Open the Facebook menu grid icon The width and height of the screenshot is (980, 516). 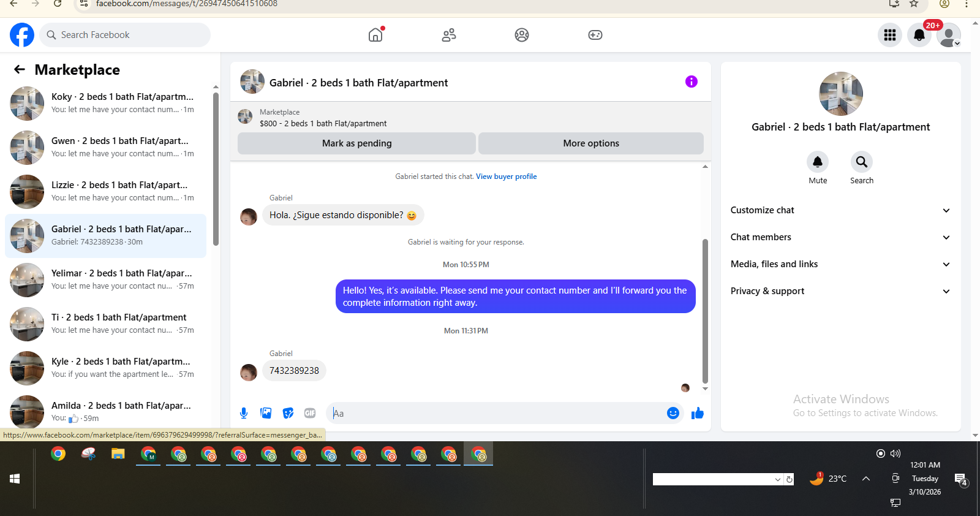point(890,35)
